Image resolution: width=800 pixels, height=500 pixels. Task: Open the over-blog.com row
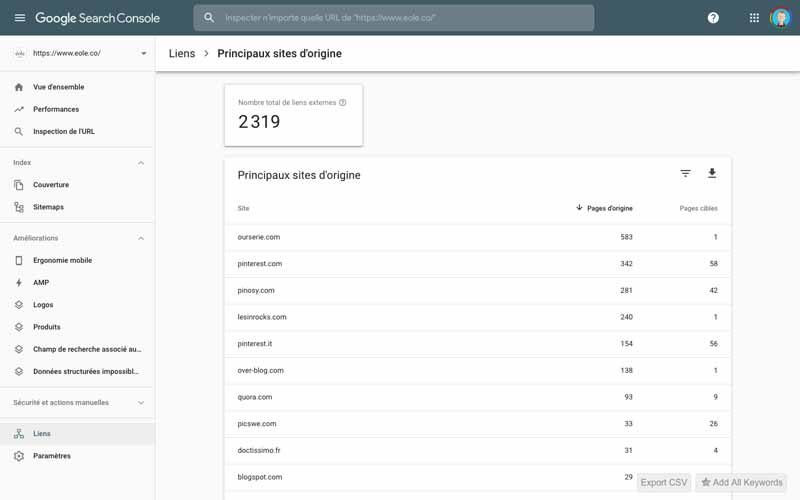click(x=478, y=370)
